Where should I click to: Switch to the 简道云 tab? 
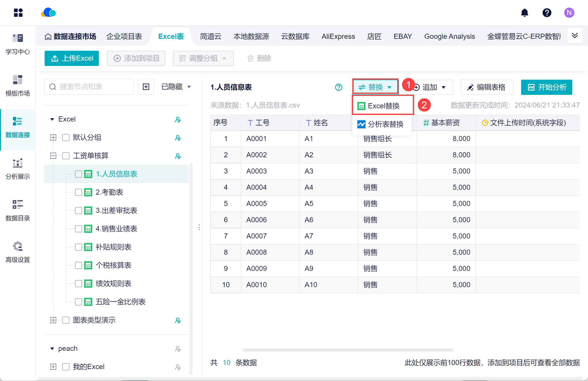(x=210, y=37)
